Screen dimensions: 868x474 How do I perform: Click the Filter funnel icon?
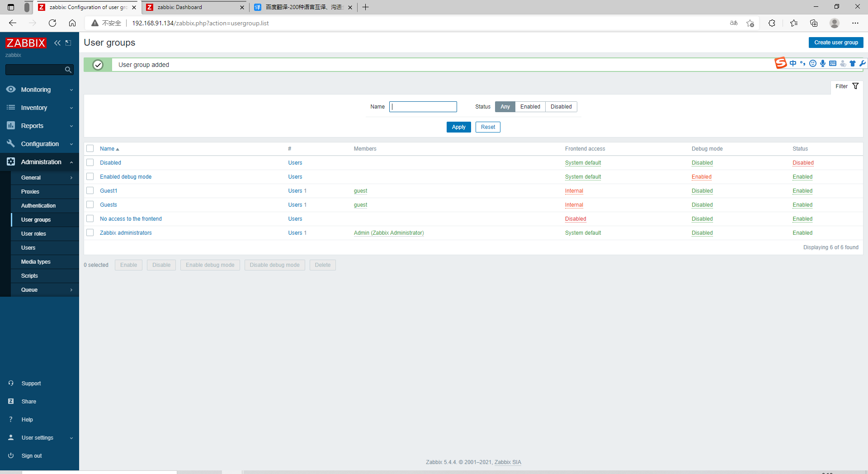[x=855, y=86]
